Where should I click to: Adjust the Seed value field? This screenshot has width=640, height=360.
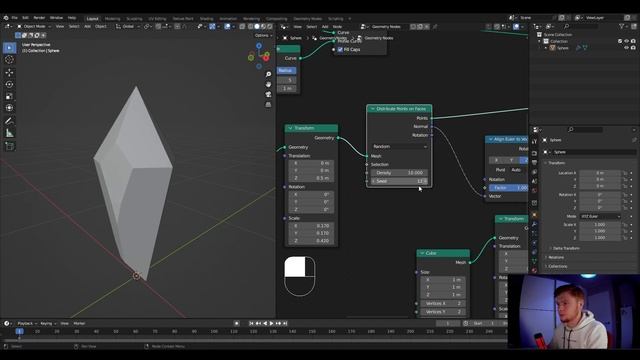[399, 181]
